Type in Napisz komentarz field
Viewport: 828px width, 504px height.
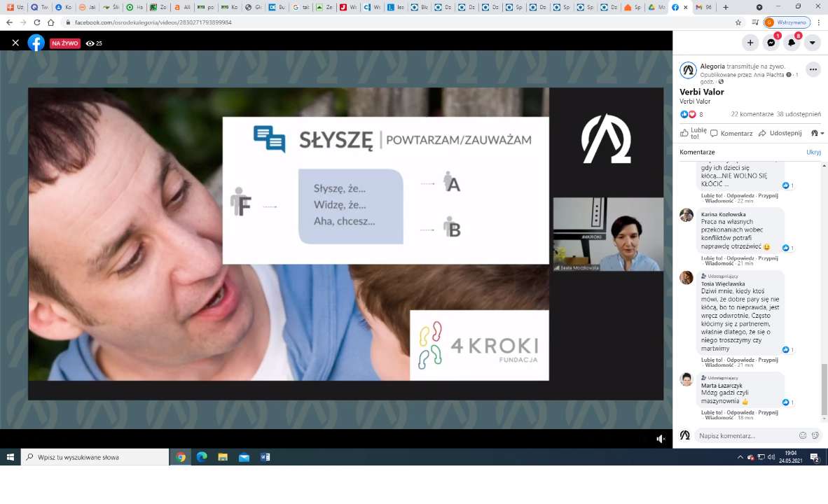pyautogui.click(x=746, y=435)
